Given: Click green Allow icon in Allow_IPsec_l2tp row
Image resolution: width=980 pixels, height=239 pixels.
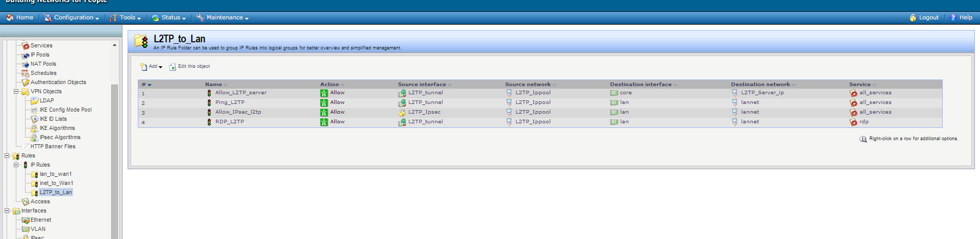Looking at the screenshot, I should [324, 112].
